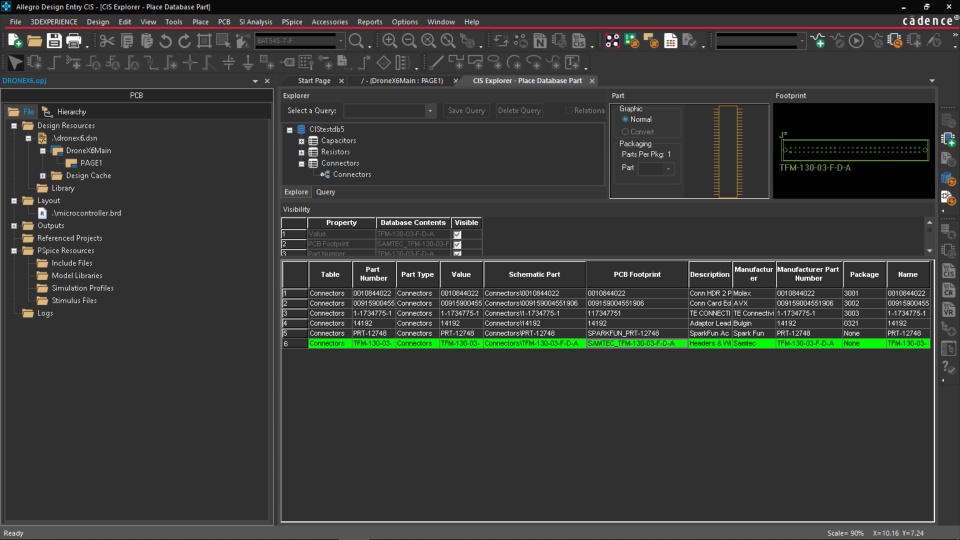Switch to the Query tab in Explorer
960x540 pixels.
[326, 192]
